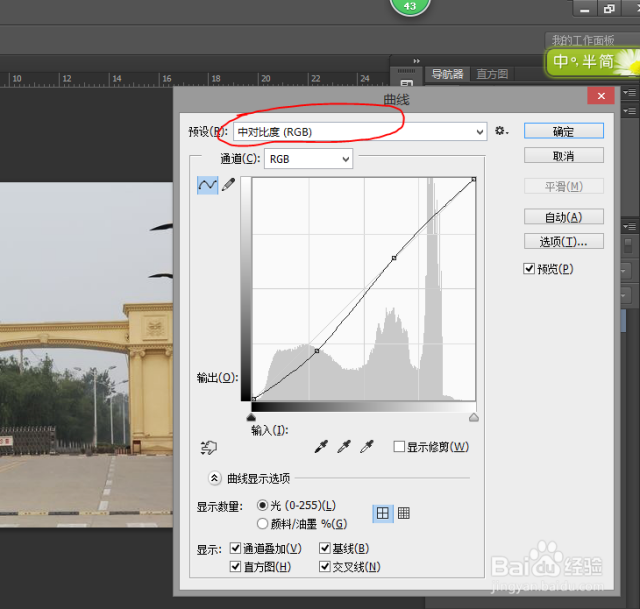
Task: Toggle the Baseline checkbox
Action: pyautogui.click(x=324, y=548)
